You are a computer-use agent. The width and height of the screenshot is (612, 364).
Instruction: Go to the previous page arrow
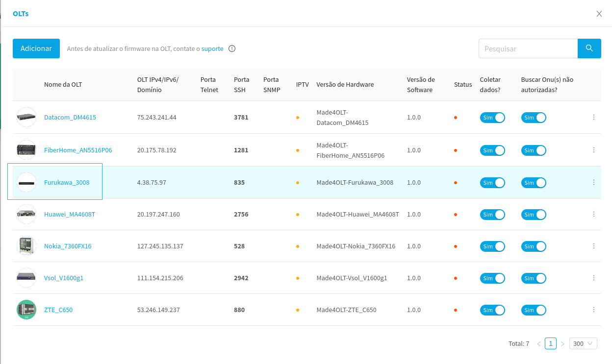pos(538,344)
